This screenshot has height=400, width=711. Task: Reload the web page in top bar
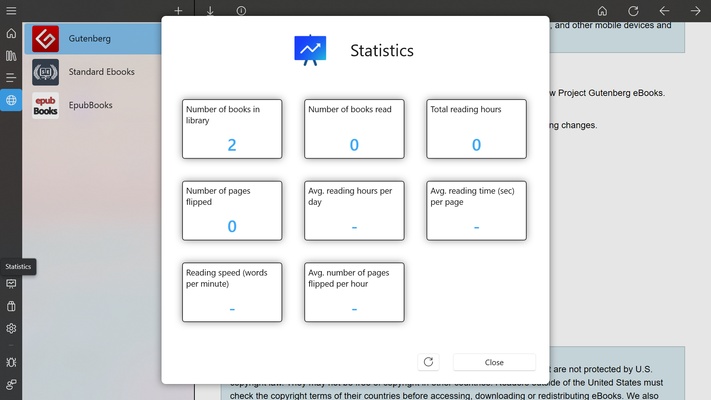[633, 10]
